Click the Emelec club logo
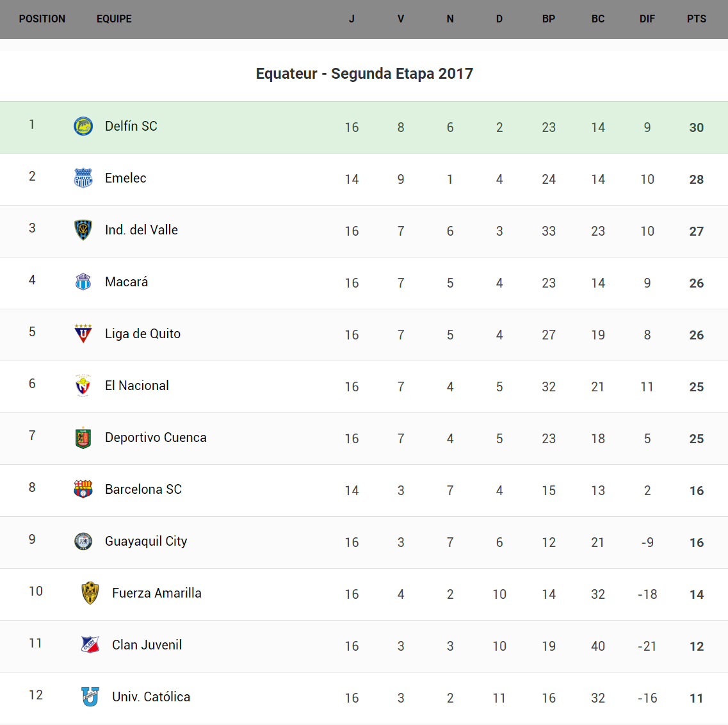728x725 pixels. pos(83,178)
